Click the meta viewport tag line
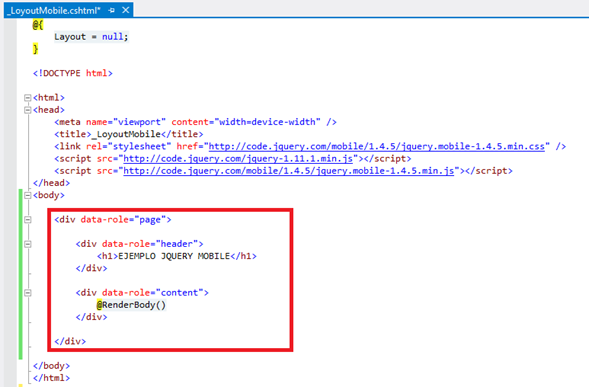 click(x=195, y=122)
